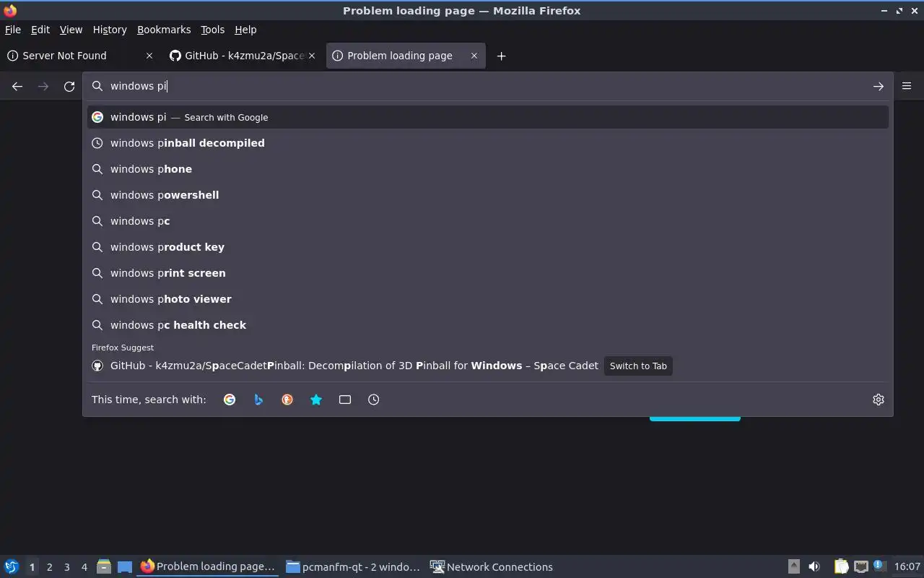Screen dimensions: 924x578
Task: Close the Server Not Found tab
Action: point(149,56)
